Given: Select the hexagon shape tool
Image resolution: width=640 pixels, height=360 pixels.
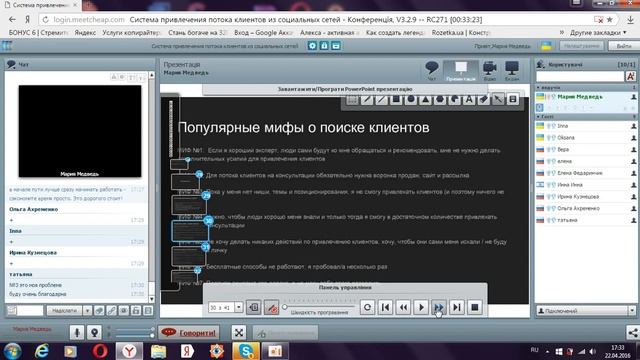Looking at the screenshot, I should point(440,99).
